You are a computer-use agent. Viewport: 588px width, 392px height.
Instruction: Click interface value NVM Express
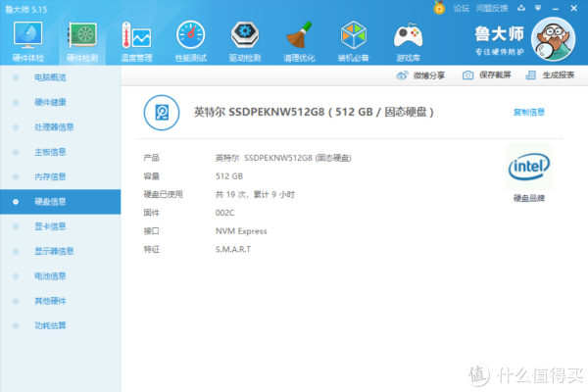point(241,231)
